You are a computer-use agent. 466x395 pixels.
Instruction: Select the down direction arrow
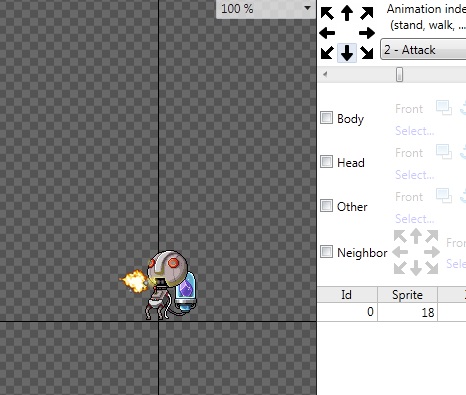[x=347, y=53]
